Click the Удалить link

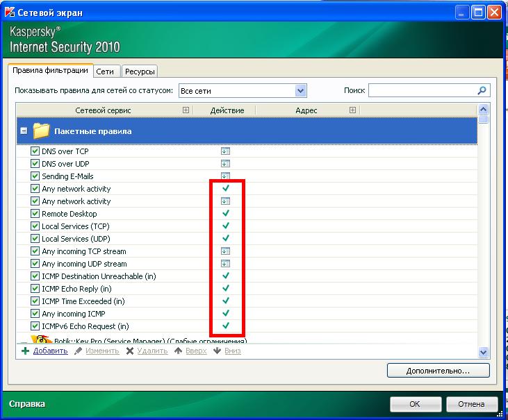[x=153, y=351]
